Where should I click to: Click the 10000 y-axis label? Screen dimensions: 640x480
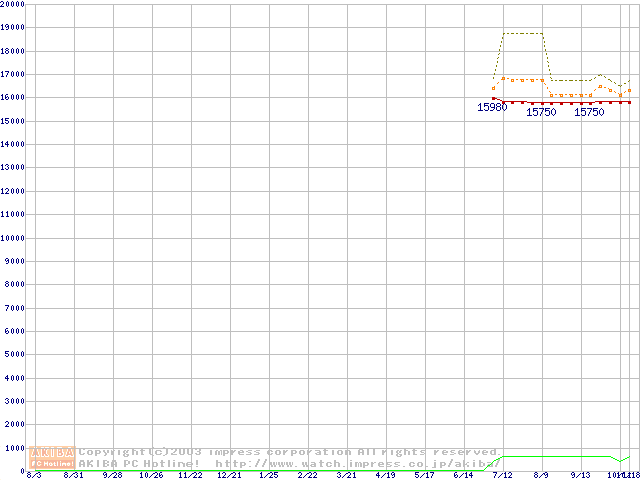pyautogui.click(x=13, y=238)
